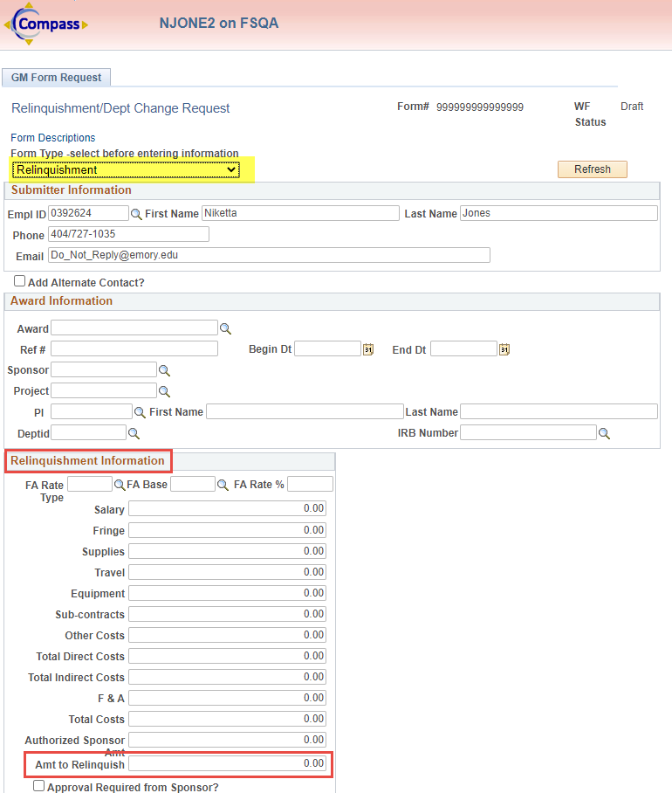The width and height of the screenshot is (672, 793).
Task: Click the Begin Dt calendar icon
Action: coord(368,349)
